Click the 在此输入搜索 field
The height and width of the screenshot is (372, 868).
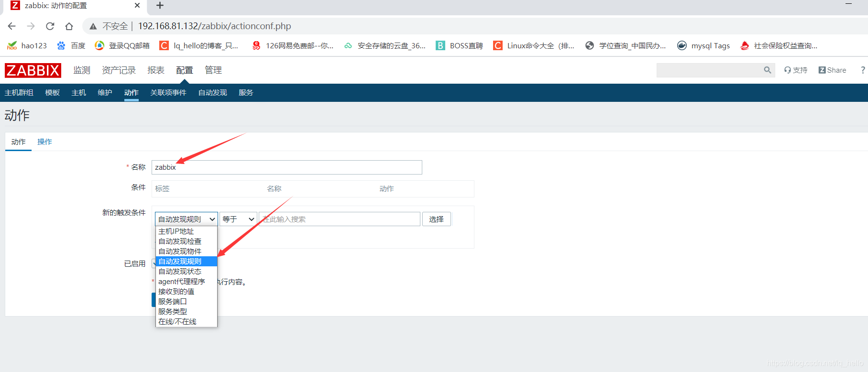340,219
